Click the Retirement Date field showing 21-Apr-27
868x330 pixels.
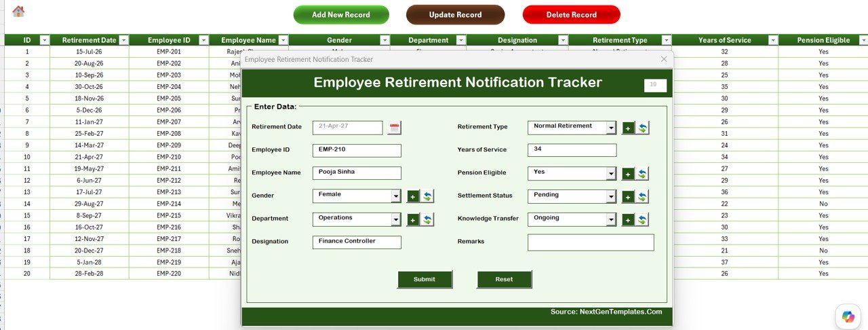tap(348, 128)
